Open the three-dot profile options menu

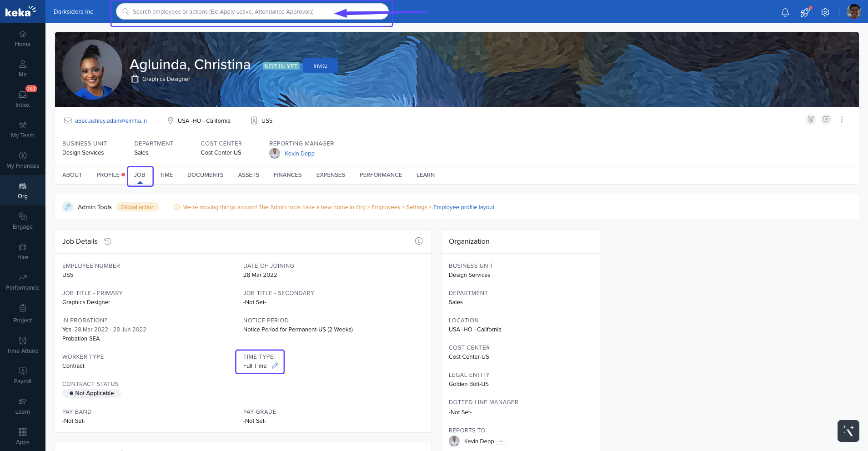point(841,120)
